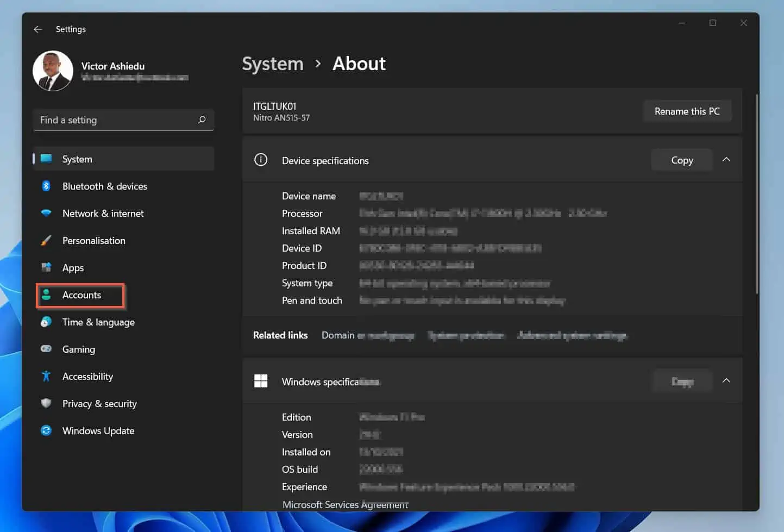Open the Bluetooth & devices icon

click(46, 186)
